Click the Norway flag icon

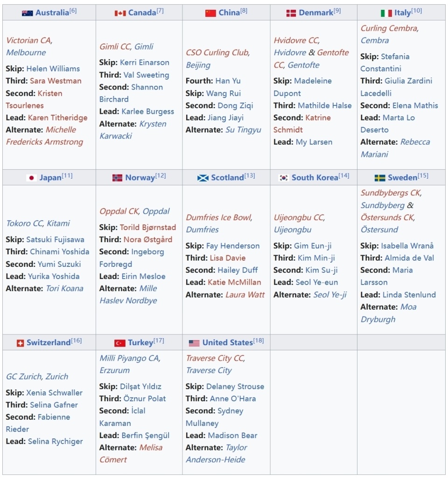point(117,178)
